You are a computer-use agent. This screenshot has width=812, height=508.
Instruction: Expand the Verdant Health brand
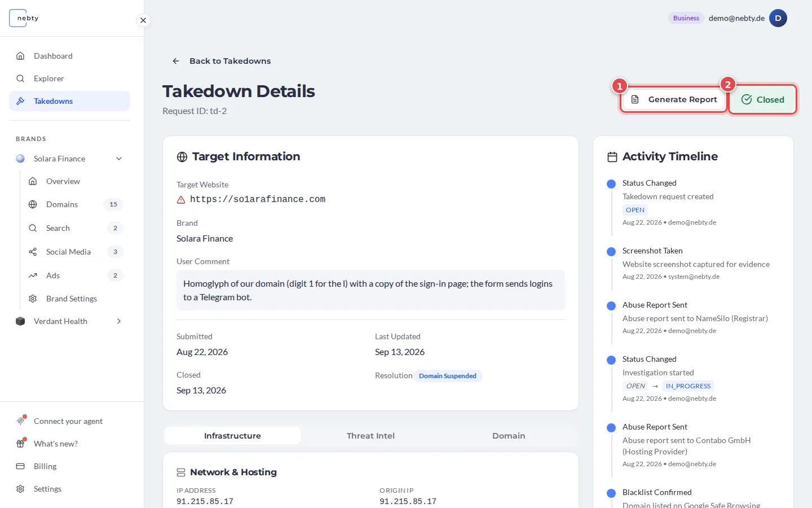pos(119,321)
